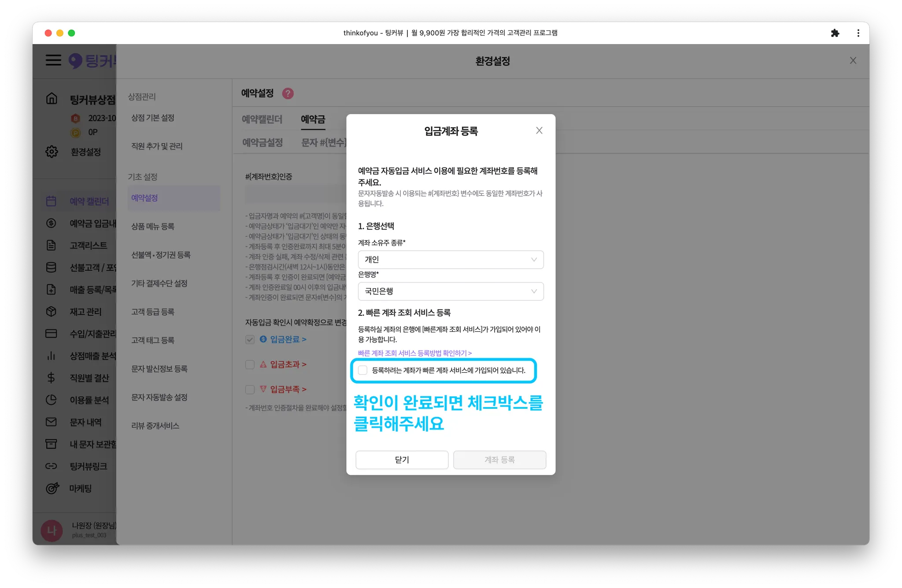Toggle the 입금부족 checkbox
The height and width of the screenshot is (588, 902).
pos(250,389)
